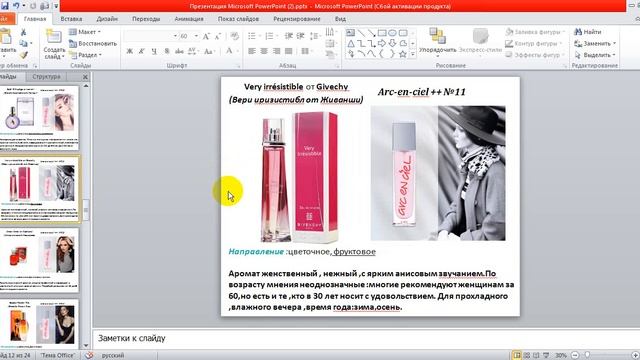The height and width of the screenshot is (360, 640).
Task: Open the Вставка ribbon tab
Action: point(71,19)
